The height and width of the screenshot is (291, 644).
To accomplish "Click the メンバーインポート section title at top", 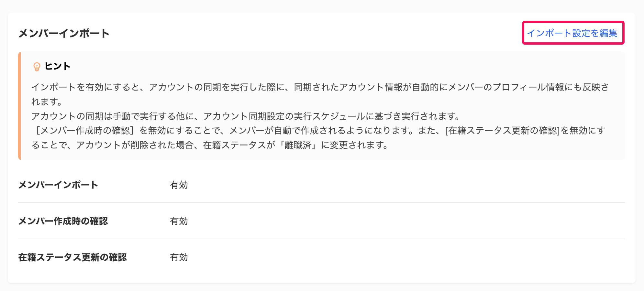I will pos(64,33).
